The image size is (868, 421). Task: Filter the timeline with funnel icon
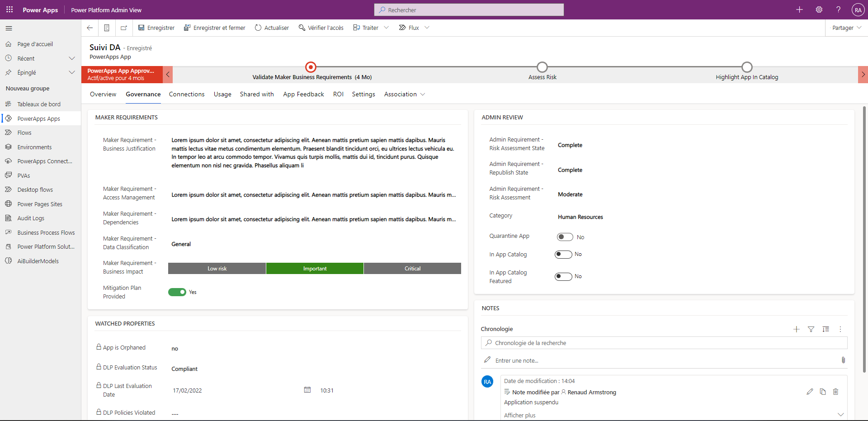coord(811,329)
